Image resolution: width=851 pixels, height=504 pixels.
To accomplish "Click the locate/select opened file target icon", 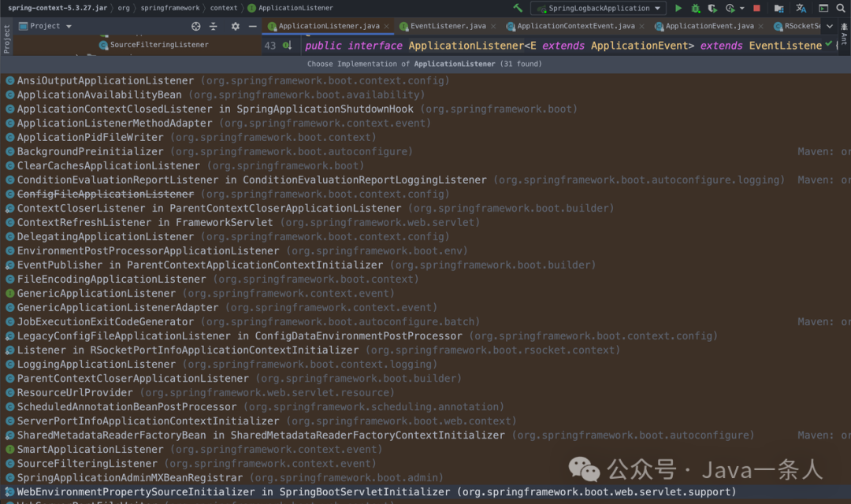I will (196, 26).
